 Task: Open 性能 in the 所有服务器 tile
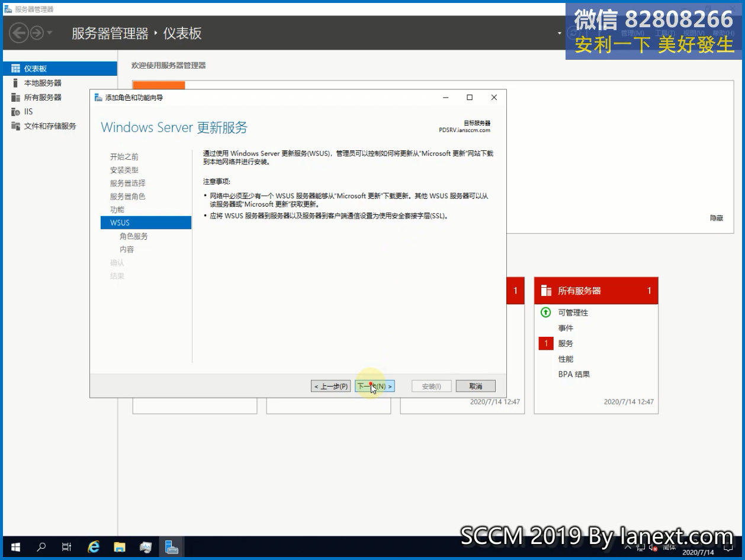pyautogui.click(x=566, y=359)
